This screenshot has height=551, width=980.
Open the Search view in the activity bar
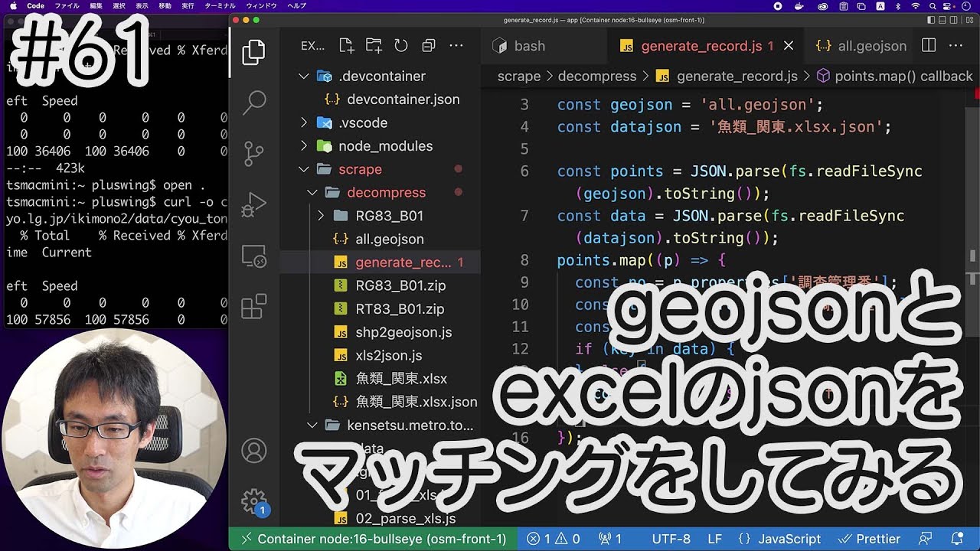coord(253,102)
